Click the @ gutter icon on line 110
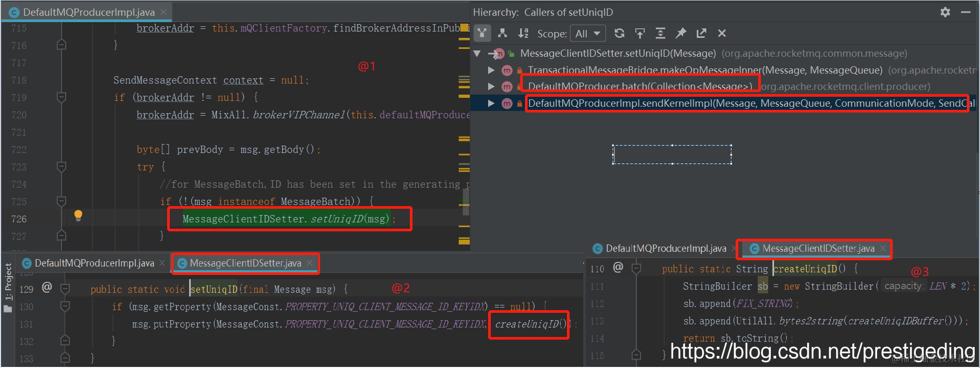 tap(618, 267)
